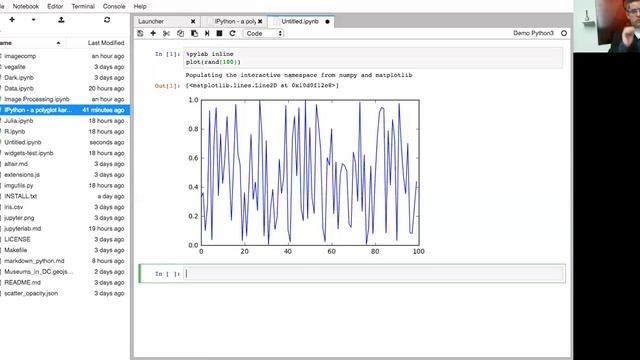Click the kernel status circle indicator

pyautogui.click(x=564, y=33)
